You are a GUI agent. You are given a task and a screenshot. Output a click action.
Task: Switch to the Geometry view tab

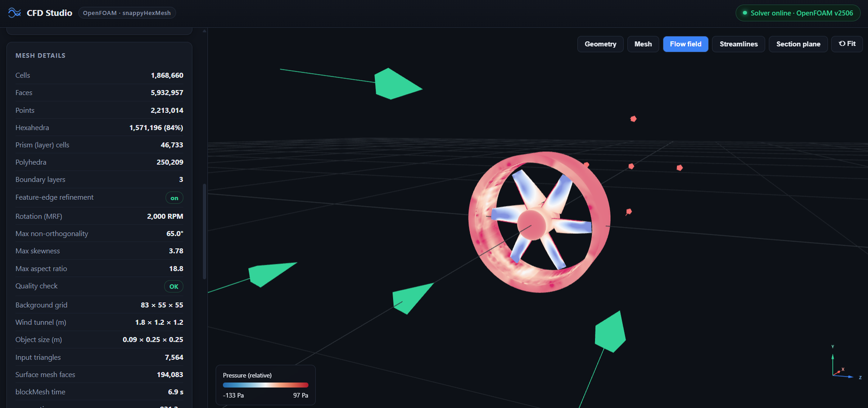tap(601, 44)
